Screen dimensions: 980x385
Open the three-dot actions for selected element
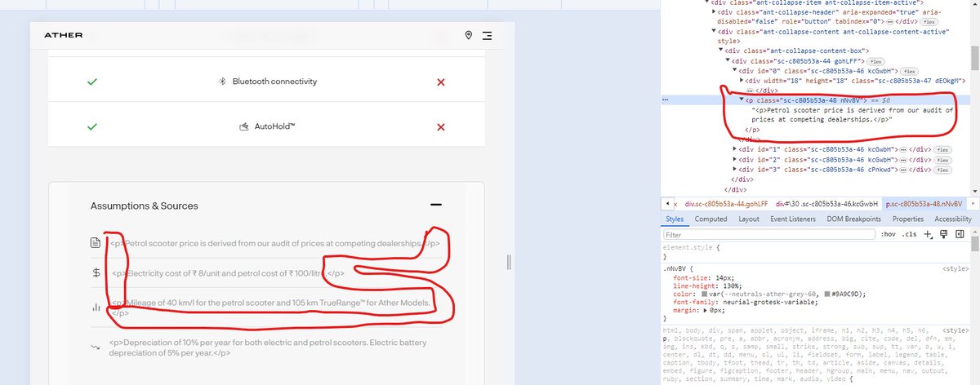coord(666,100)
